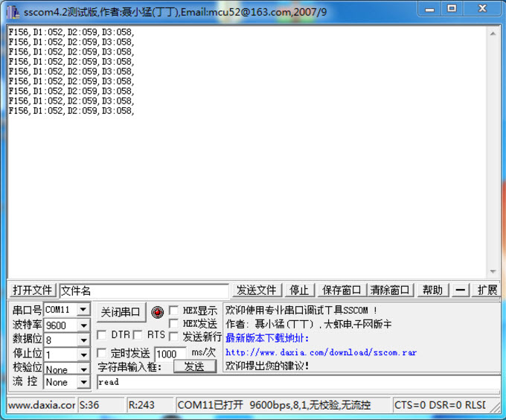Open the sscom.rar download link
The height and width of the screenshot is (420, 506).
point(321,352)
